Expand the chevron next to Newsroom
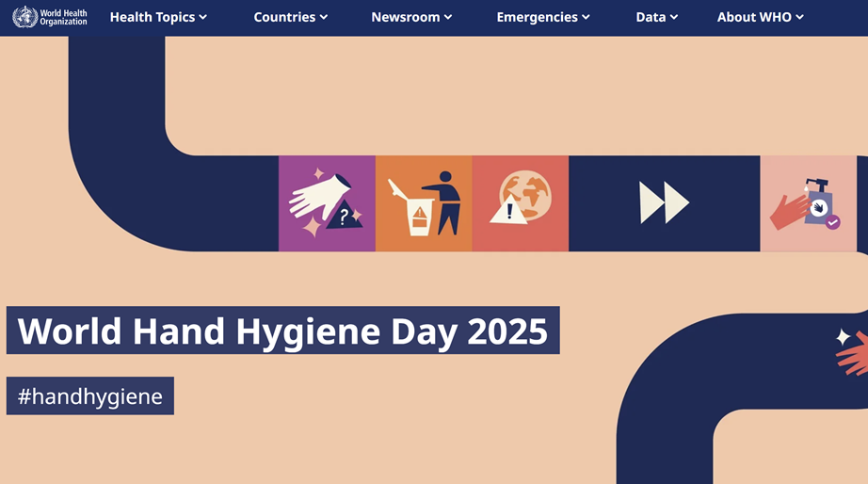868x484 pixels. [x=448, y=18]
